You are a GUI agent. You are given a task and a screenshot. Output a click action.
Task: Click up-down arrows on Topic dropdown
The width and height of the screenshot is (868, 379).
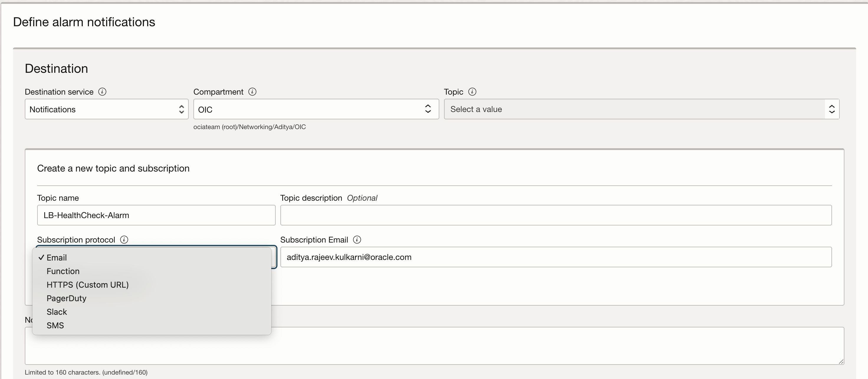pyautogui.click(x=832, y=109)
